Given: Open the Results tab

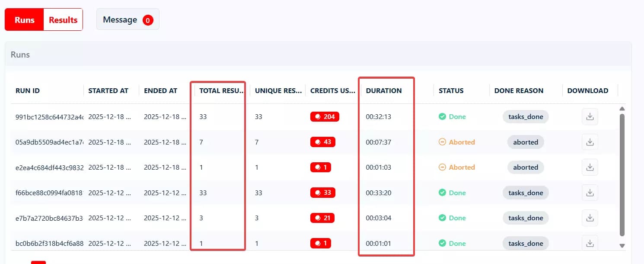Looking at the screenshot, I should [x=63, y=20].
